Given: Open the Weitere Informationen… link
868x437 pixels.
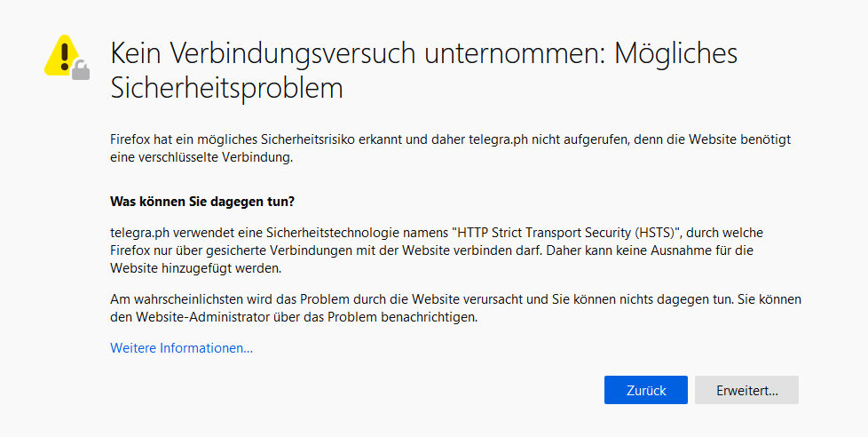Looking at the screenshot, I should pyautogui.click(x=182, y=348).
